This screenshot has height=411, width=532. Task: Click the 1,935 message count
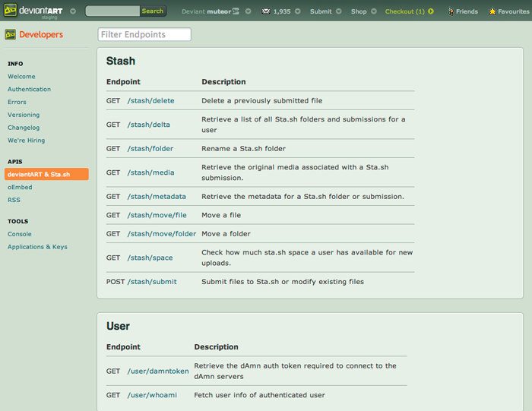282,11
